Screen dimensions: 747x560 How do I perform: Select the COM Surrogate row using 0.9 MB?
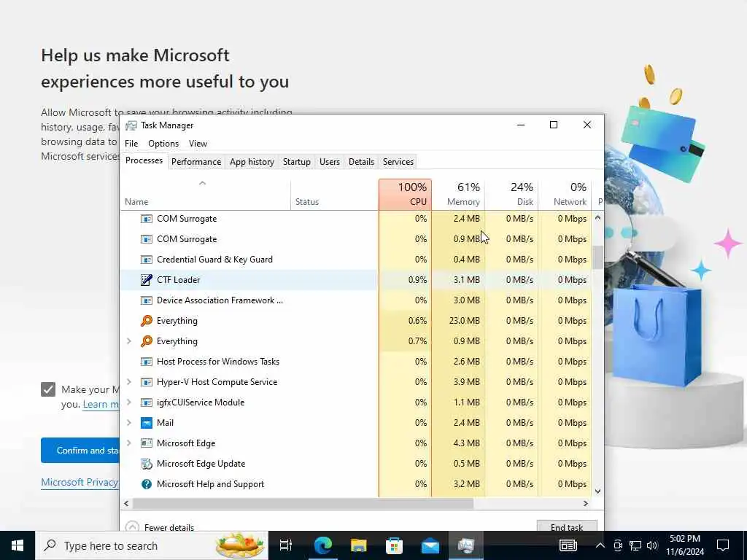356,239
